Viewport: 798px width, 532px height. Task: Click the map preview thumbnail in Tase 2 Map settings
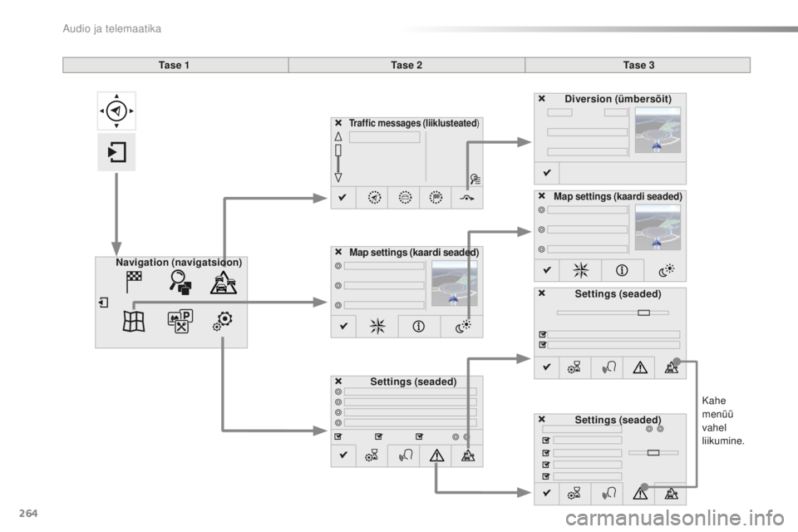tap(455, 283)
